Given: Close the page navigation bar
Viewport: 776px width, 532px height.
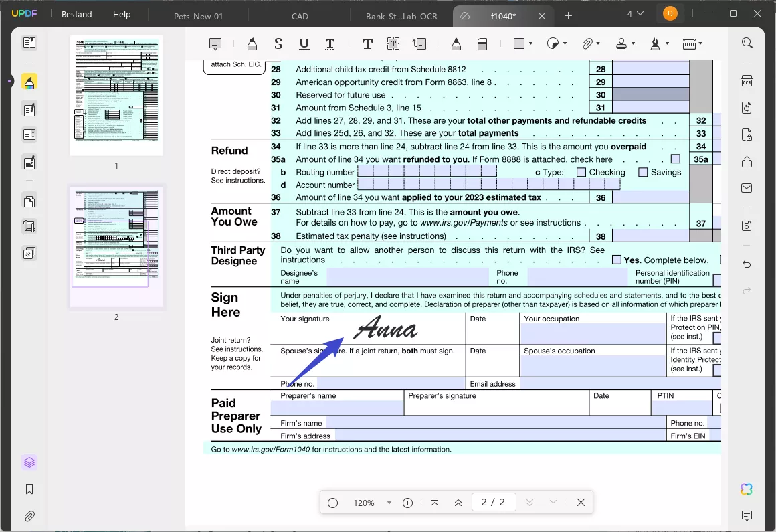Looking at the screenshot, I should (581, 503).
